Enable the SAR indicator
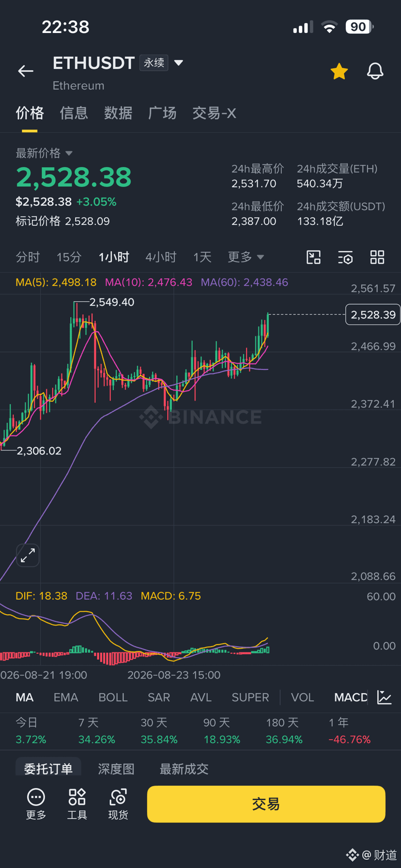401x868 pixels. coord(159,697)
